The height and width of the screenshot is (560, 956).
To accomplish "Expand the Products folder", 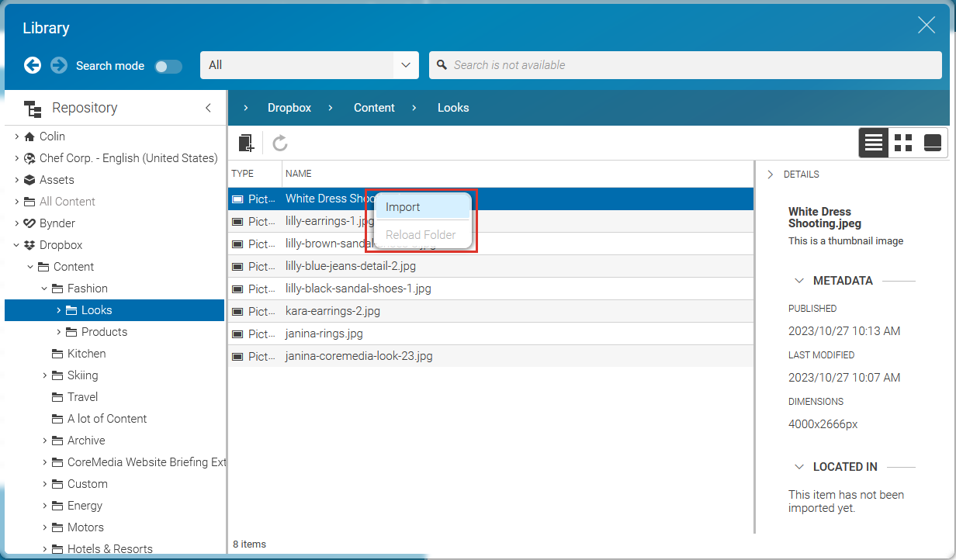I will (59, 331).
